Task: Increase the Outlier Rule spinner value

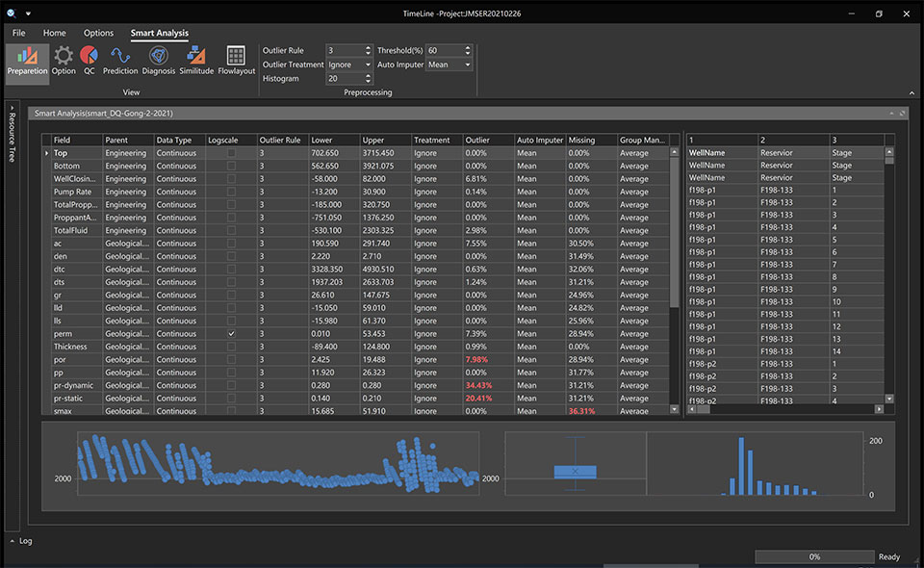Action: [369, 48]
